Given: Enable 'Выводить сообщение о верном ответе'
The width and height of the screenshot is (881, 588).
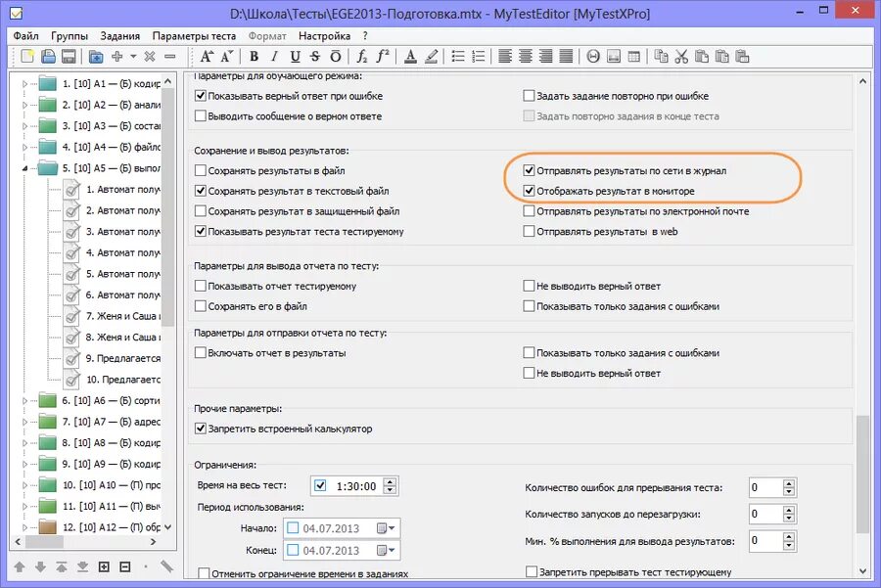Looking at the screenshot, I should pos(200,116).
